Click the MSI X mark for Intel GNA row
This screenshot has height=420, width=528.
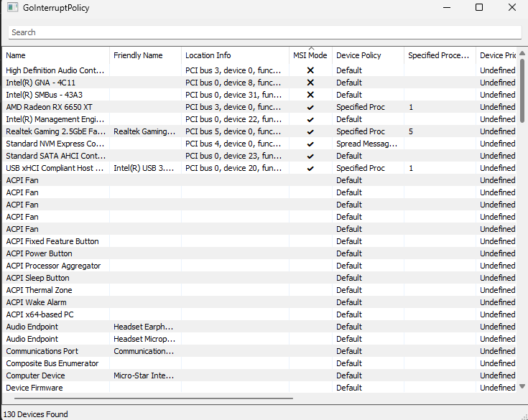click(310, 83)
